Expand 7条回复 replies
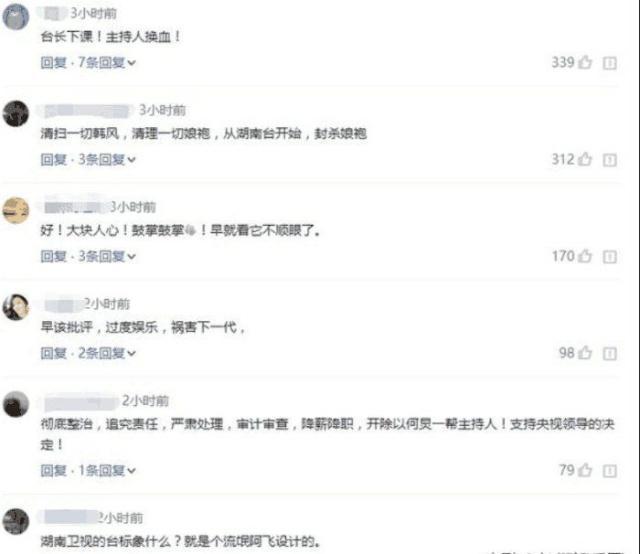 pos(107,62)
